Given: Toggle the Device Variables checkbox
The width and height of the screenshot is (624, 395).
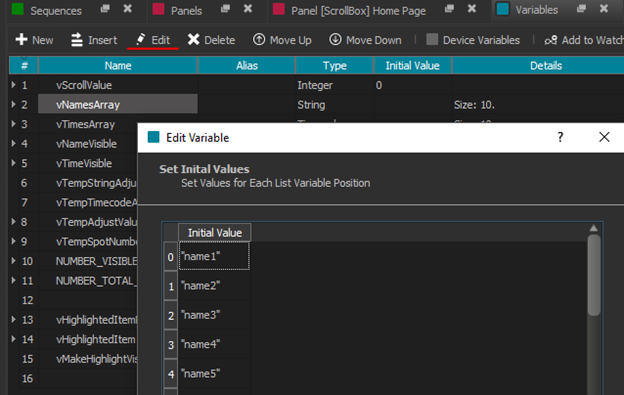Looking at the screenshot, I should tap(432, 39).
